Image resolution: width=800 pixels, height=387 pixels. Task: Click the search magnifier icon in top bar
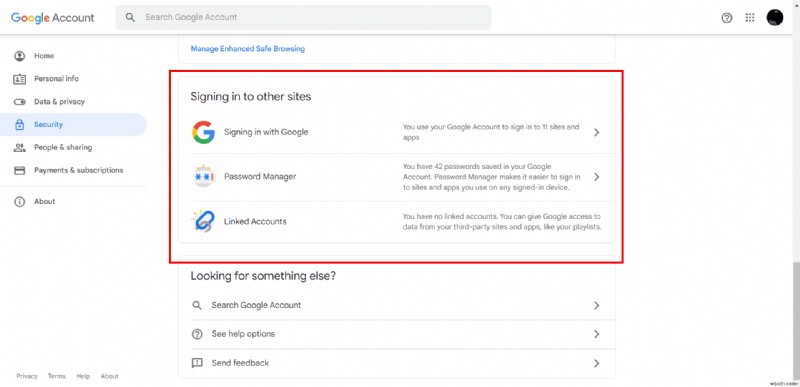131,17
